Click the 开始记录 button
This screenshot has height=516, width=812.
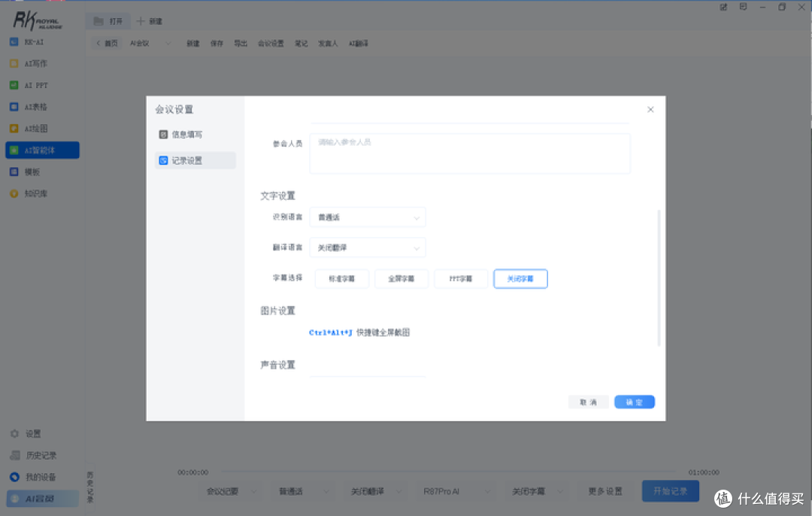tap(671, 491)
